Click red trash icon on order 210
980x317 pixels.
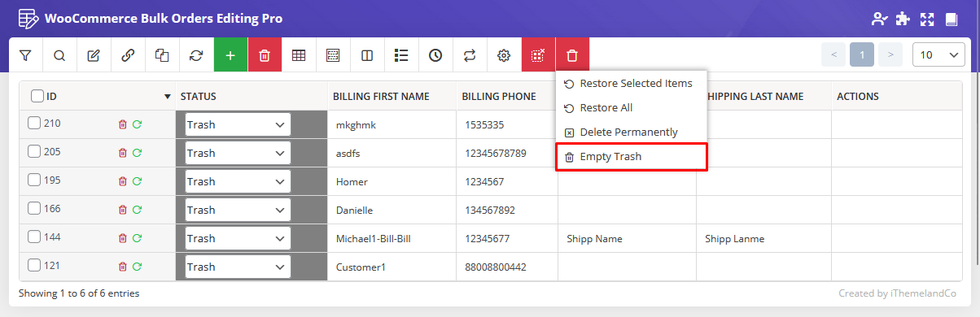point(123,124)
